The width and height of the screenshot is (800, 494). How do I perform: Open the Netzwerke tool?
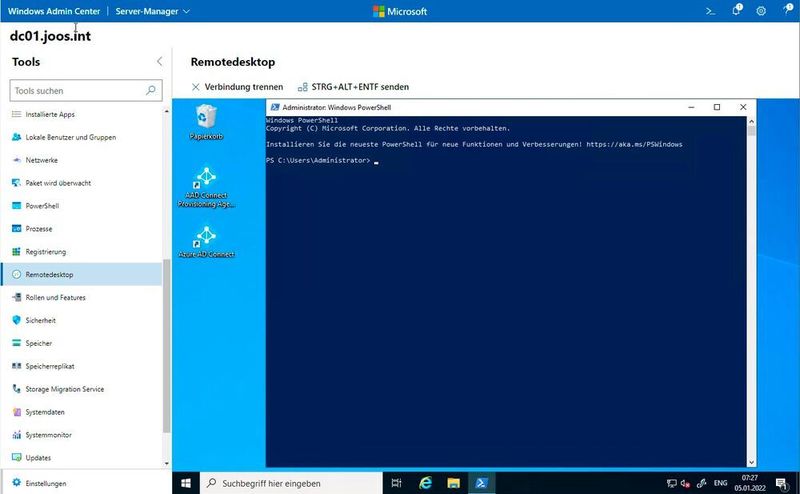pos(41,160)
